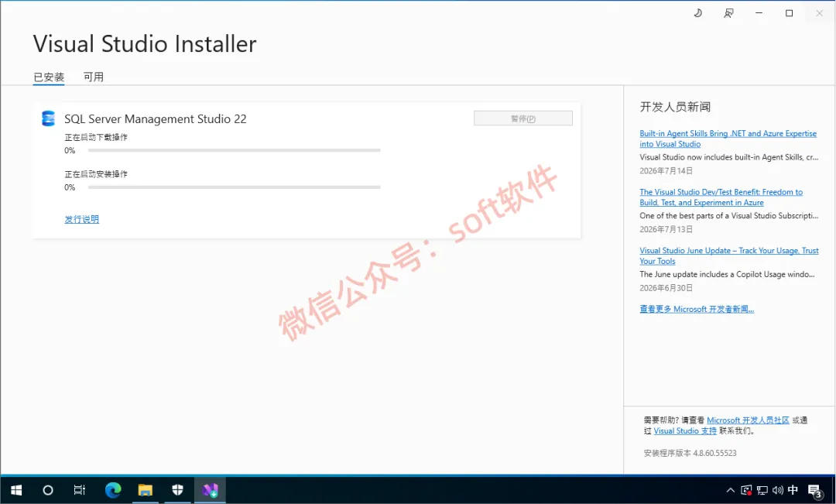Switch to the 可用 tab

94,77
